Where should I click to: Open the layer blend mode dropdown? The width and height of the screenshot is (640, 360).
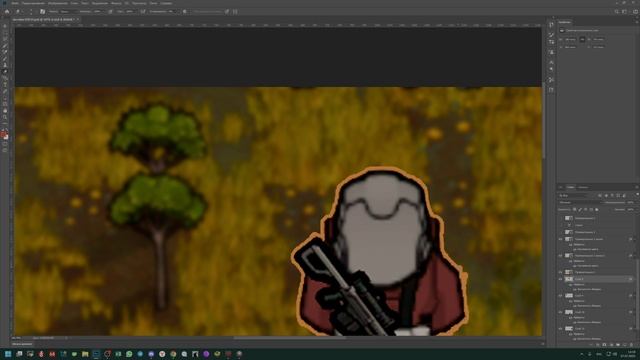pyautogui.click(x=579, y=202)
